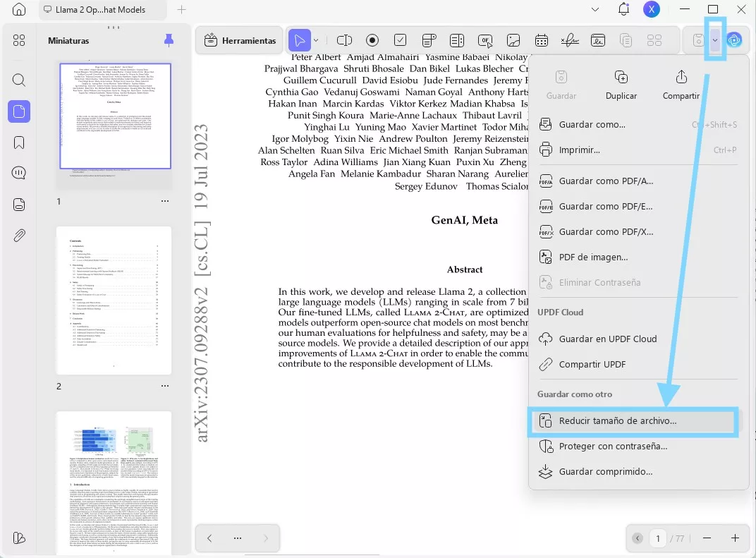Select Compartir UPDF
The image size is (756, 558).
[x=638, y=365]
